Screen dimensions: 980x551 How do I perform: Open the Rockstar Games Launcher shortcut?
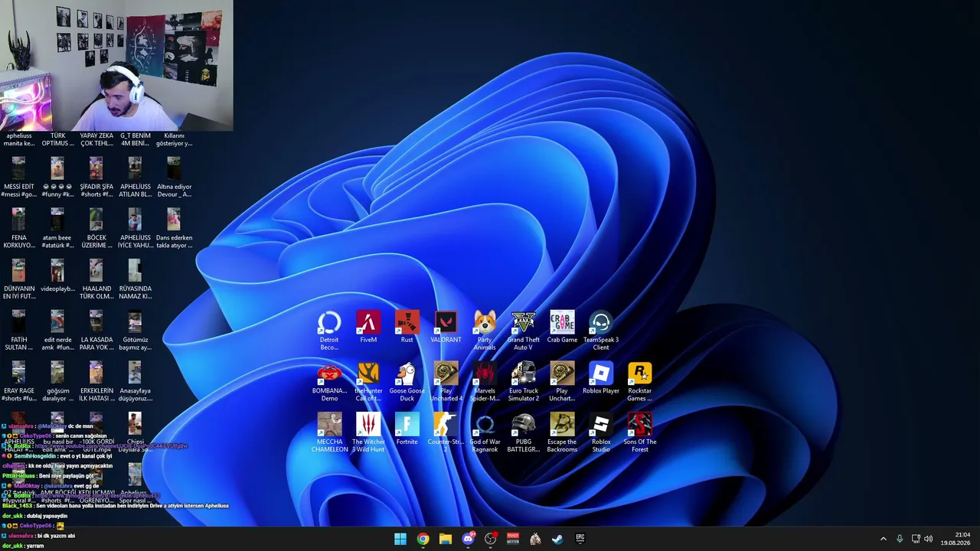(x=640, y=382)
